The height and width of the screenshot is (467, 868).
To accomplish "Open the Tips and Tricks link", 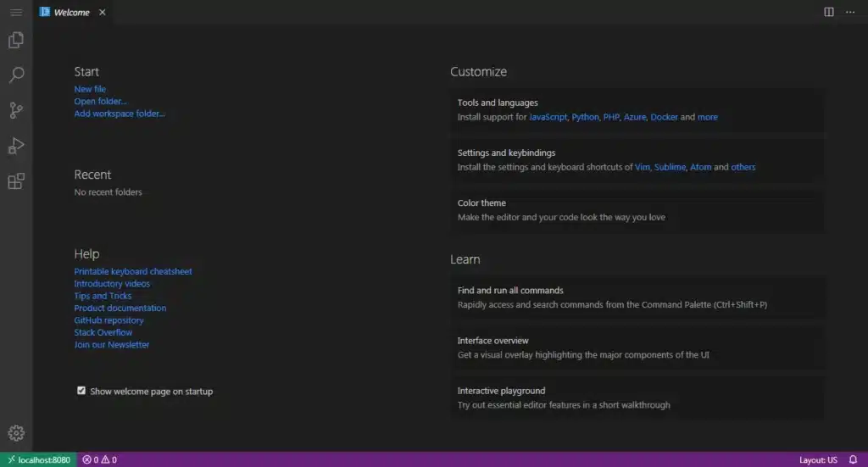I will tap(103, 296).
